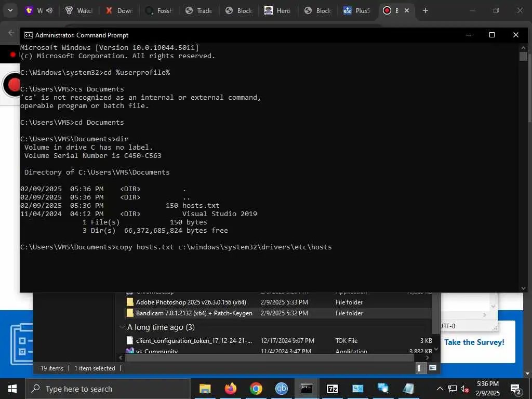
Task: Click the taskbar clock showing 5:36 PM
Action: pos(487,389)
